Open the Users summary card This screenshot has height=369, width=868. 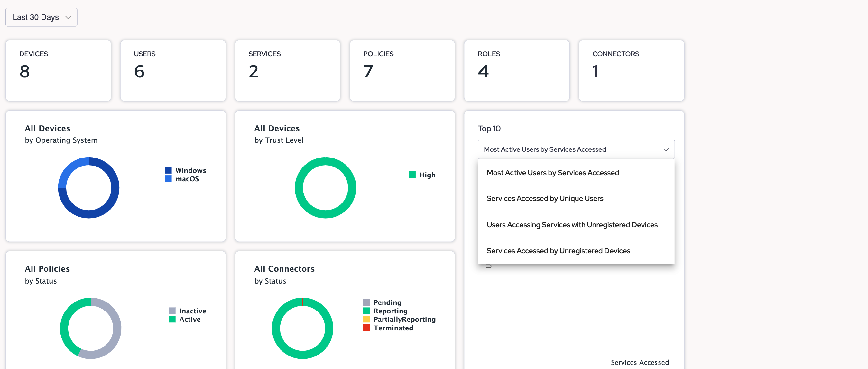[173, 71]
